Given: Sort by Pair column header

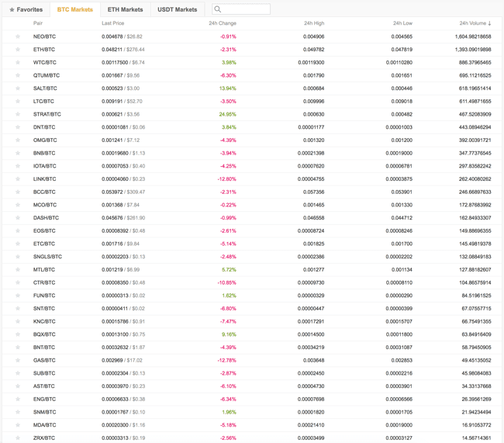Looking at the screenshot, I should pos(38,23).
